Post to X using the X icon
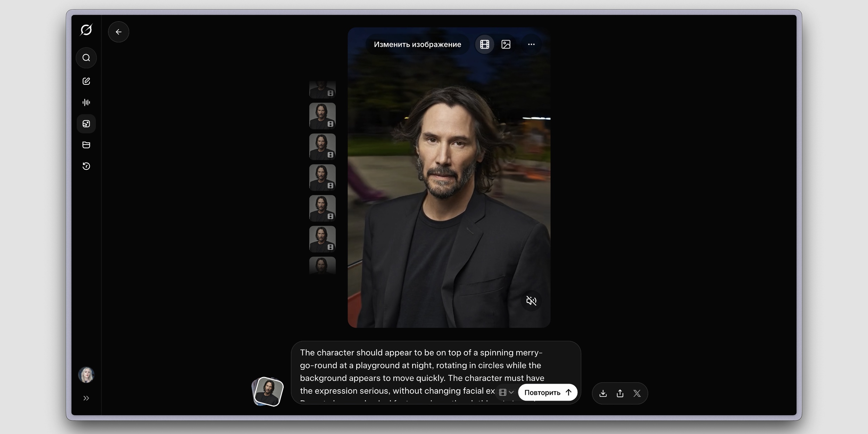Viewport: 868px width, 434px height. tap(637, 393)
